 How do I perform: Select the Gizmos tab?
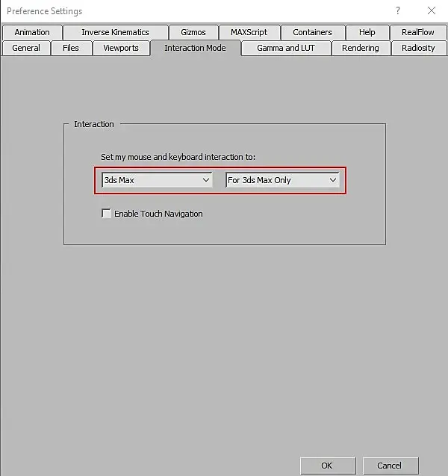[x=193, y=32]
